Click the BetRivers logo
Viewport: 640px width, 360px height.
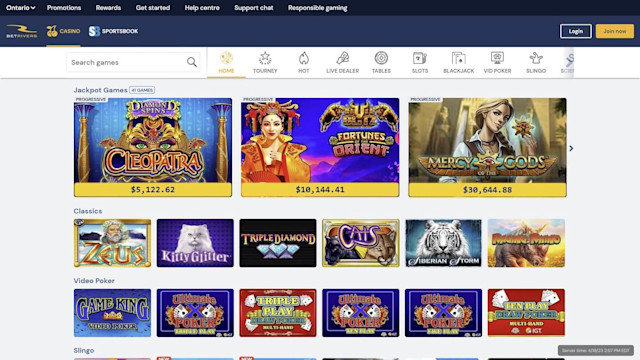[x=22, y=31]
